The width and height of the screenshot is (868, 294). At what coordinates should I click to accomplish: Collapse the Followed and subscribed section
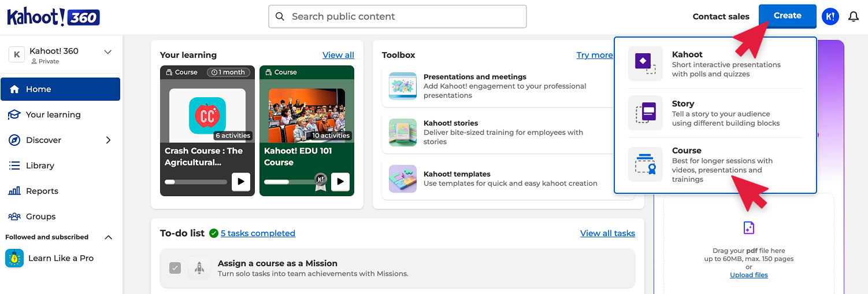[x=108, y=237]
